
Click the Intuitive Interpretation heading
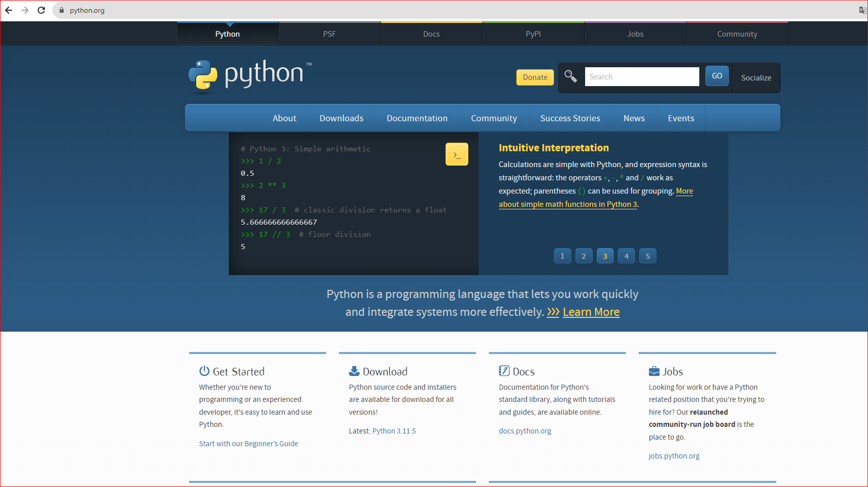point(554,148)
